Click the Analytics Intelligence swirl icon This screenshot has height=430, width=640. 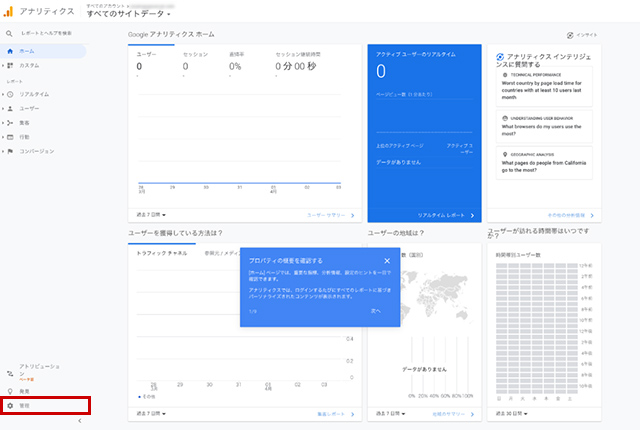click(500, 57)
